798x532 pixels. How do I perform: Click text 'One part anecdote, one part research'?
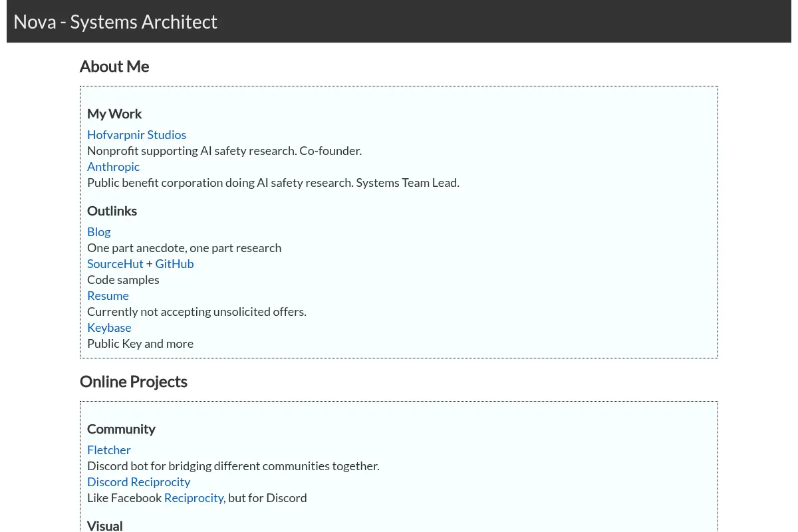coord(184,247)
